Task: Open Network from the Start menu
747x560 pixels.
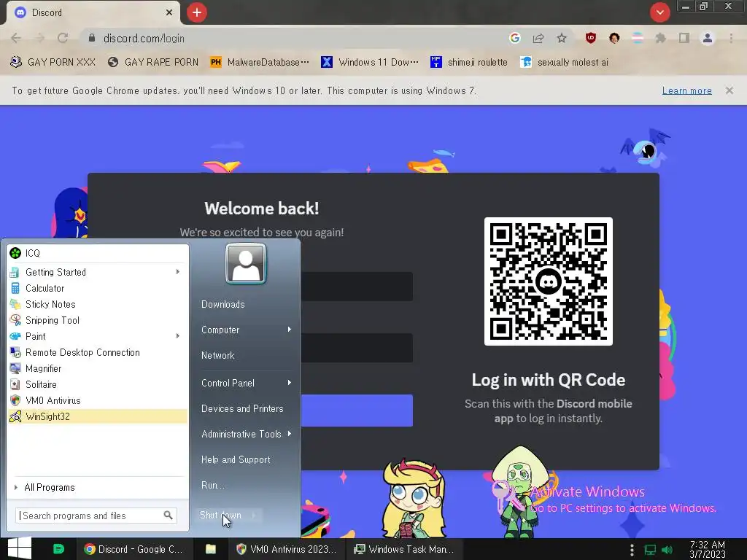Action: (217, 355)
